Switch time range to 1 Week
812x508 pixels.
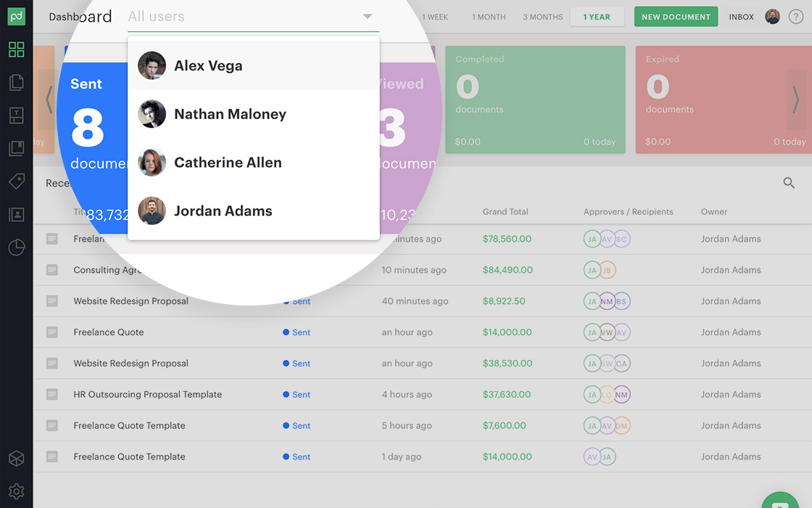click(x=435, y=17)
